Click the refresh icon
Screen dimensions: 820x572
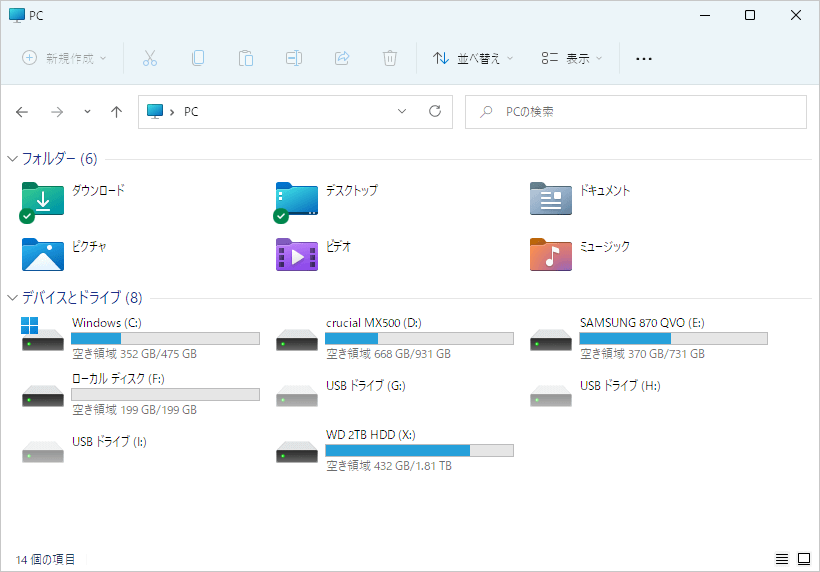pyautogui.click(x=435, y=111)
